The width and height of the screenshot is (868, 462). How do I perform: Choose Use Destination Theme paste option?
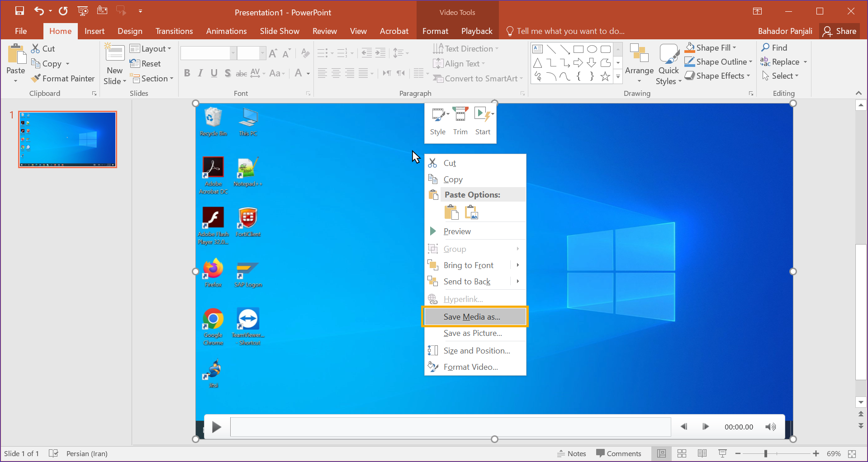coord(451,212)
